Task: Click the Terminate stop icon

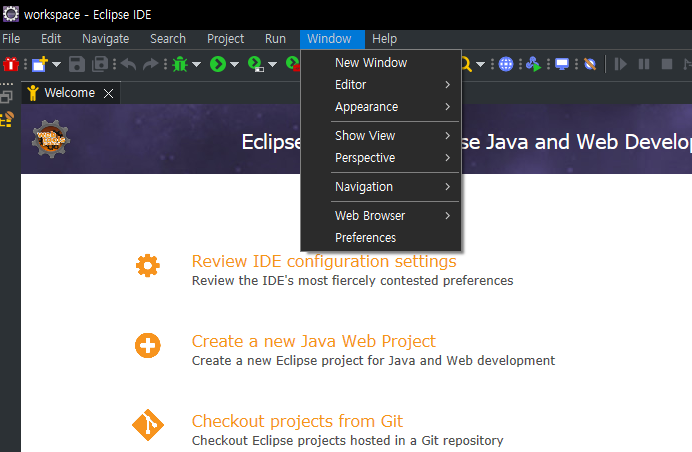Action: pos(667,64)
